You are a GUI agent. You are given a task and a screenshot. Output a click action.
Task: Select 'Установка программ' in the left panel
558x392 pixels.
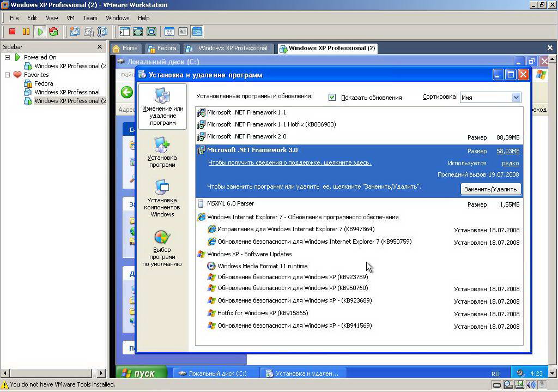click(x=162, y=152)
